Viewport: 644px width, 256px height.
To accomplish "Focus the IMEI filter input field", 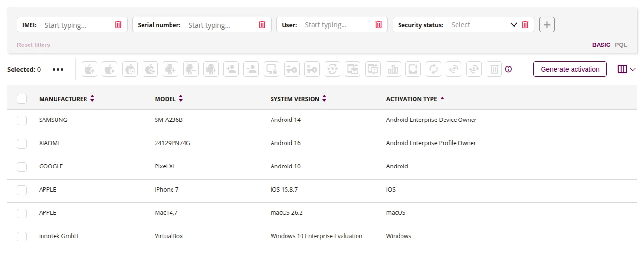I will coord(77,25).
